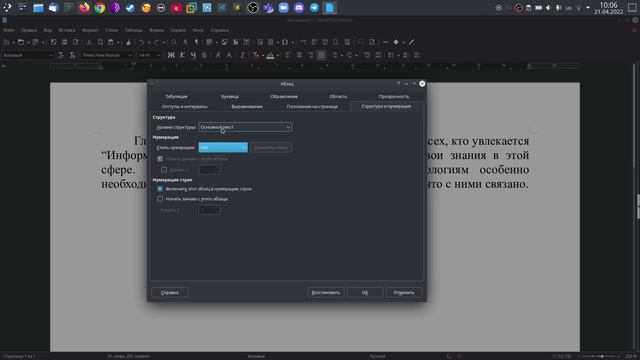
Task: Open the Times New Roman font dropdown
Action: tap(107, 55)
